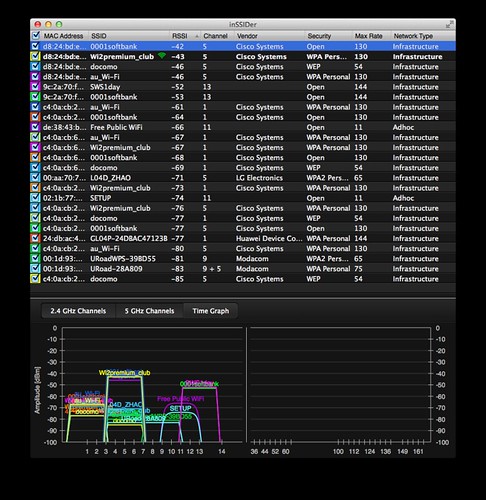The height and width of the screenshot is (500, 486).
Task: Click the RSSI -85 docomo row
Action: 243,279
